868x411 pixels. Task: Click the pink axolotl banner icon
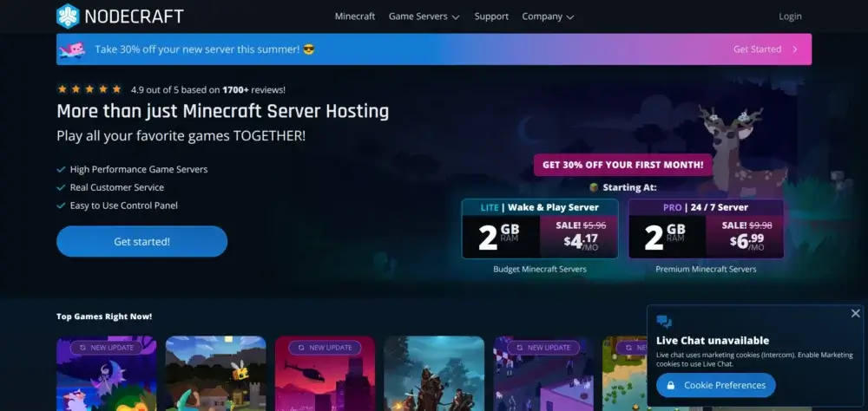point(73,49)
